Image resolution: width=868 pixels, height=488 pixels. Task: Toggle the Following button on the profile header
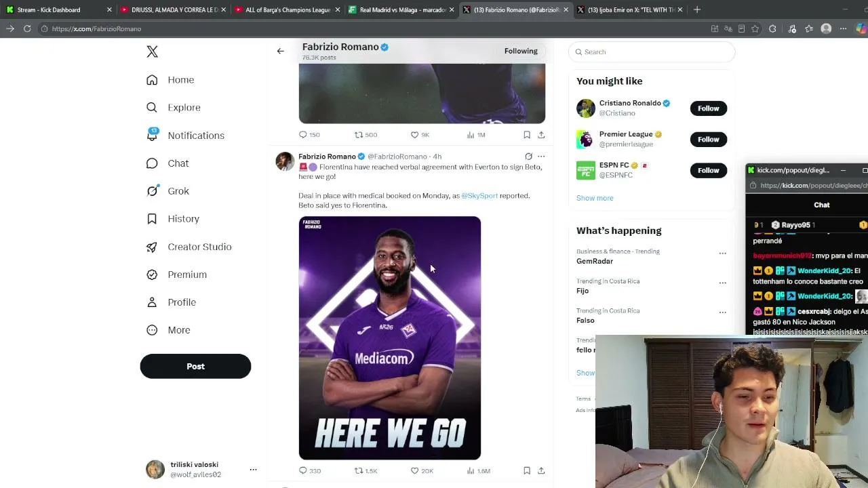coord(521,51)
